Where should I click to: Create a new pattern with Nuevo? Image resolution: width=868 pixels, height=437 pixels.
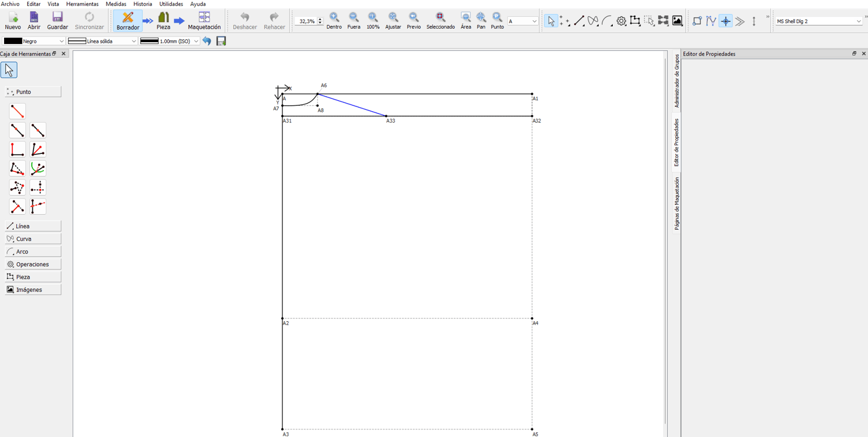[13, 21]
